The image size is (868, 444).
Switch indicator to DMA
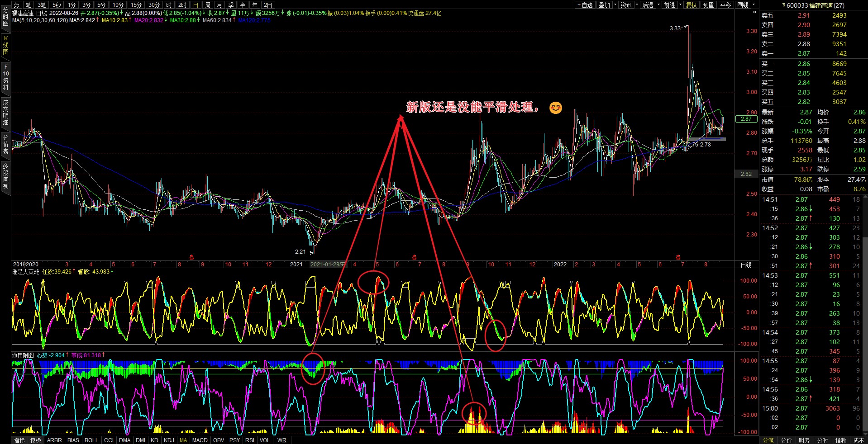tap(124, 440)
